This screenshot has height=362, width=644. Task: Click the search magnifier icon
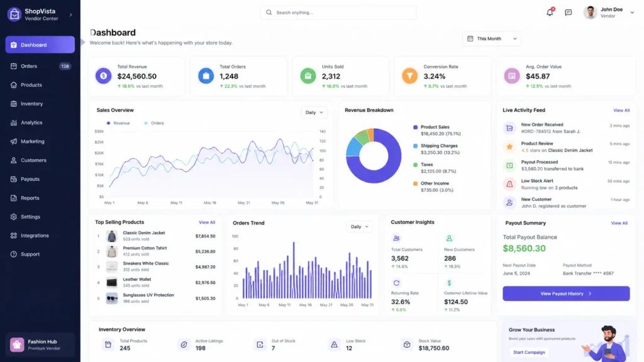click(x=269, y=13)
